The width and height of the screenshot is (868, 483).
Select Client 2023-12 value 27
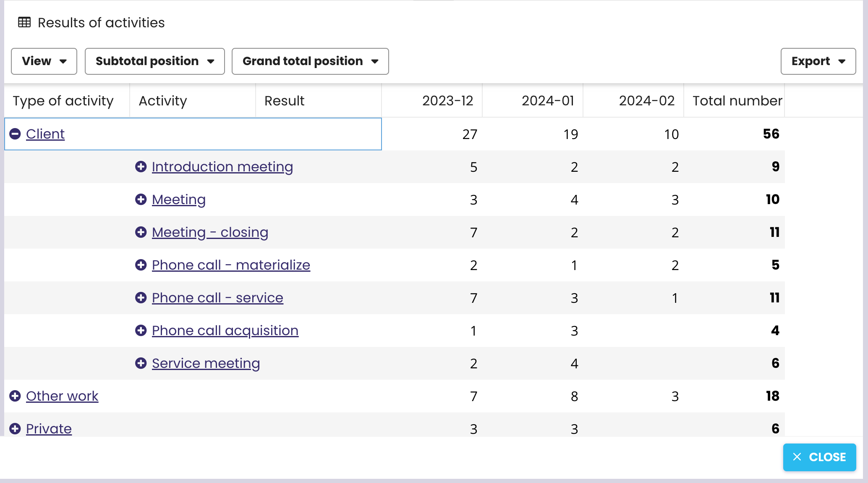tap(470, 134)
